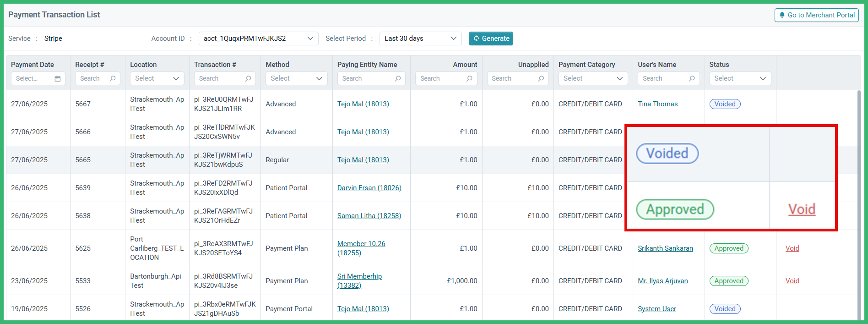This screenshot has height=324, width=868.
Task: Open Tejo Mal (18013) link for receipt 5666
Action: 363,132
